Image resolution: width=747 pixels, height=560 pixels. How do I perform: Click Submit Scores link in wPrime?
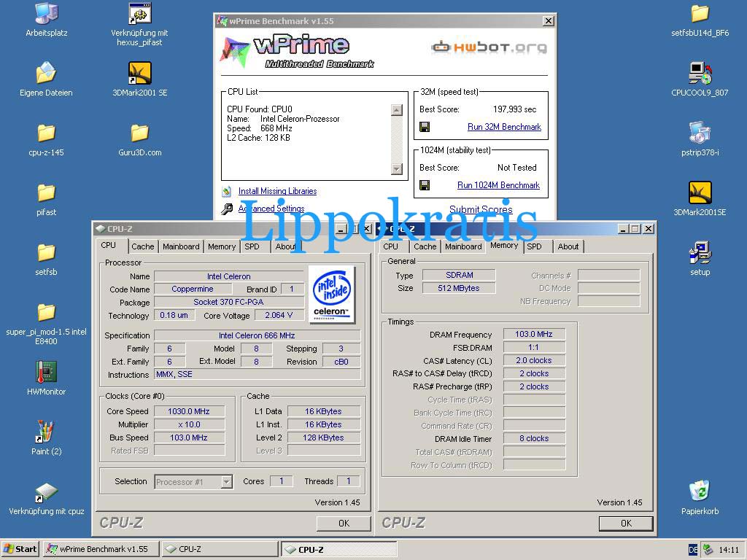(x=481, y=209)
